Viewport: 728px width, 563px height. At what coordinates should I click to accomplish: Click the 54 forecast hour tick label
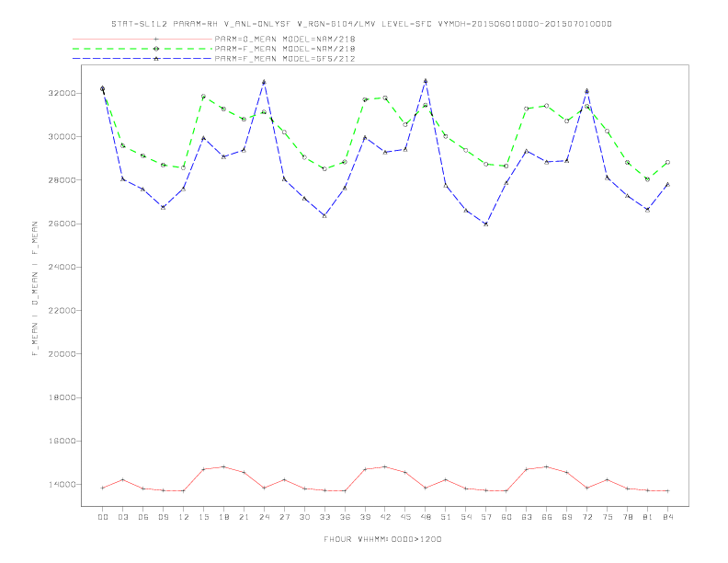pyautogui.click(x=466, y=517)
